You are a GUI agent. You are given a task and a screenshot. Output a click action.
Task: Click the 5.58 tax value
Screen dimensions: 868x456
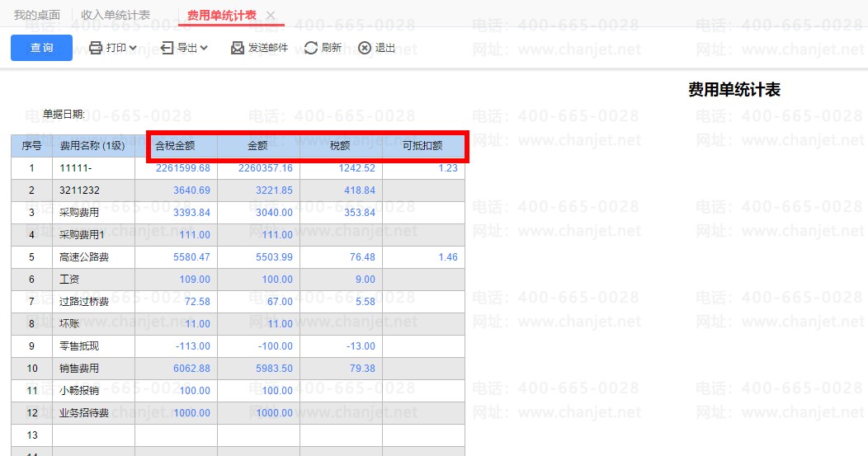(x=365, y=302)
